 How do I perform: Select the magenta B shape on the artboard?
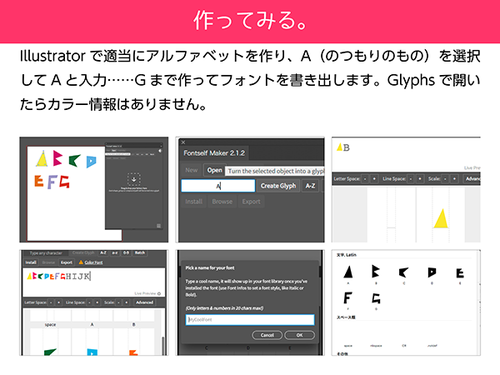coord(58,158)
